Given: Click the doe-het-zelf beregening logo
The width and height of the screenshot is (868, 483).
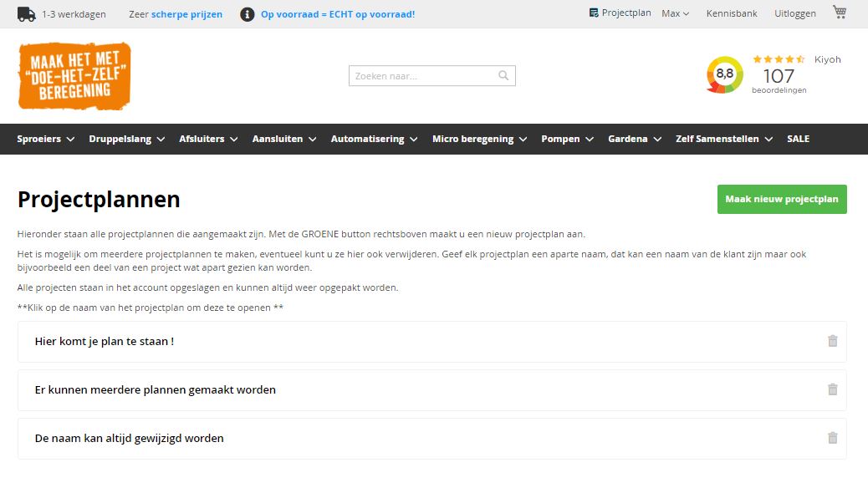Looking at the screenshot, I should pos(74,76).
